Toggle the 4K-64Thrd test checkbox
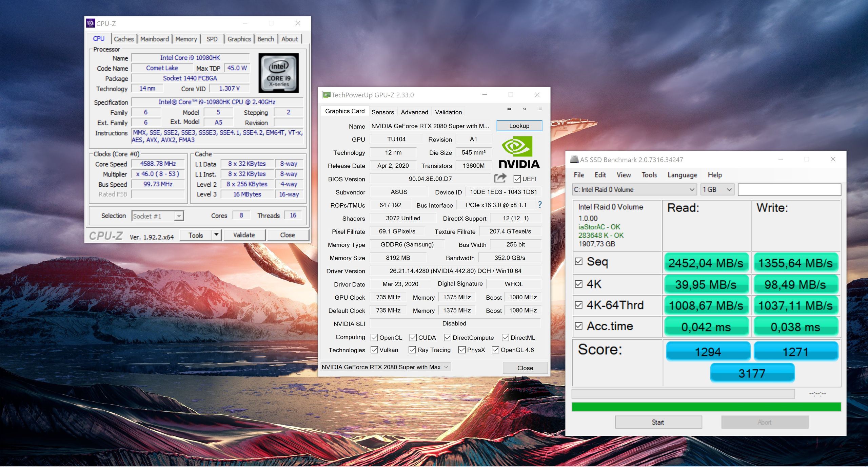 579,305
